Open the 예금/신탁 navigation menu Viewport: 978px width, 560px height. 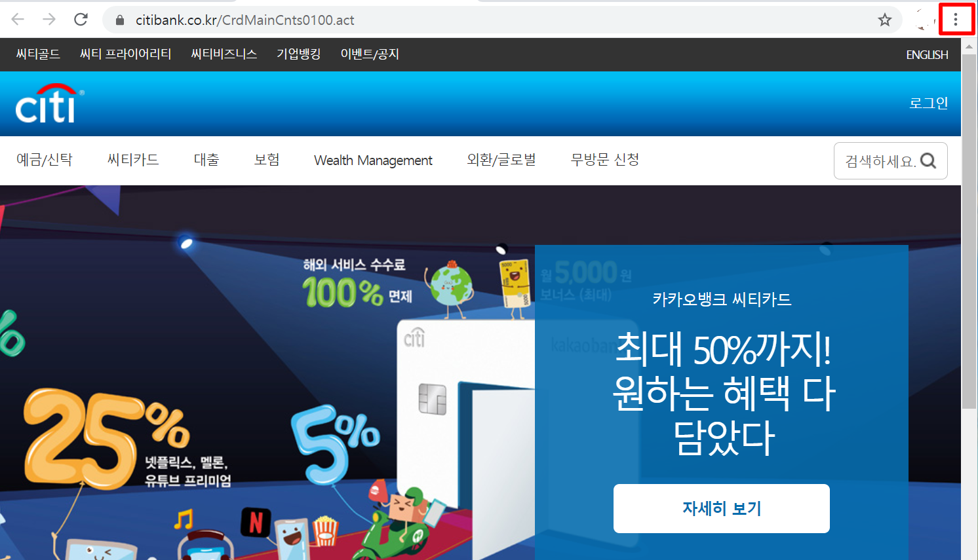tap(44, 160)
